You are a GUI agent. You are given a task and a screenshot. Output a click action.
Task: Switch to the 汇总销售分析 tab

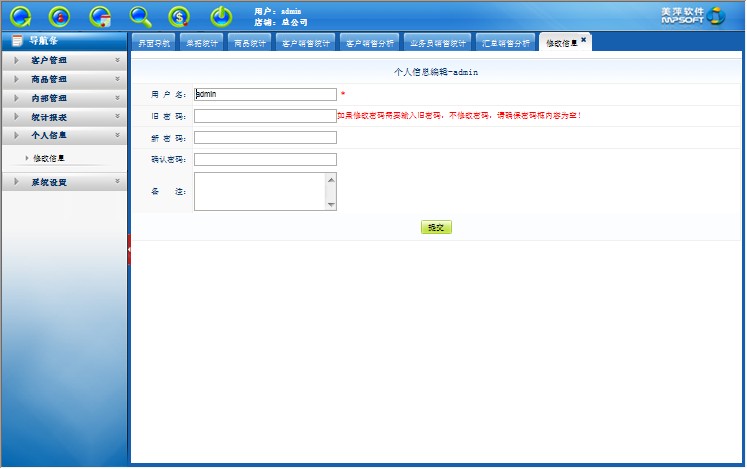(x=505, y=43)
